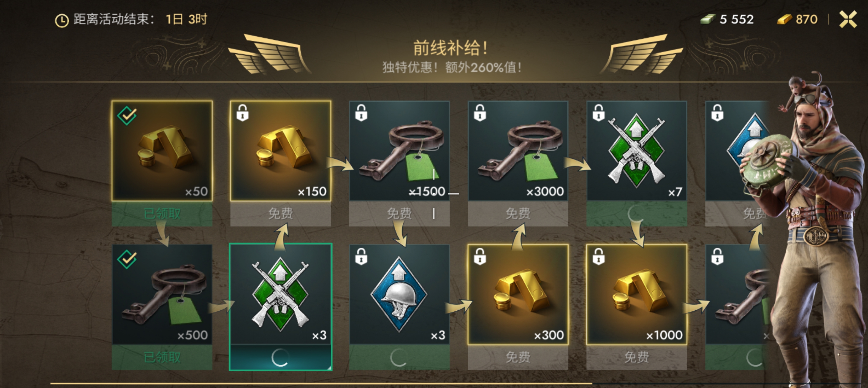The height and width of the screenshot is (388, 868).
Task: Click the 免费 button under x300 gold
Action: pyautogui.click(x=518, y=357)
